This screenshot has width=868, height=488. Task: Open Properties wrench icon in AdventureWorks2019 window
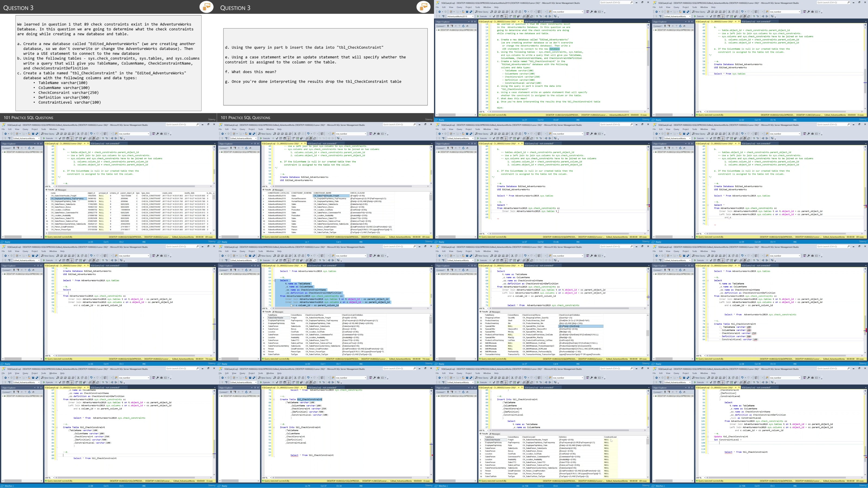click(x=591, y=12)
